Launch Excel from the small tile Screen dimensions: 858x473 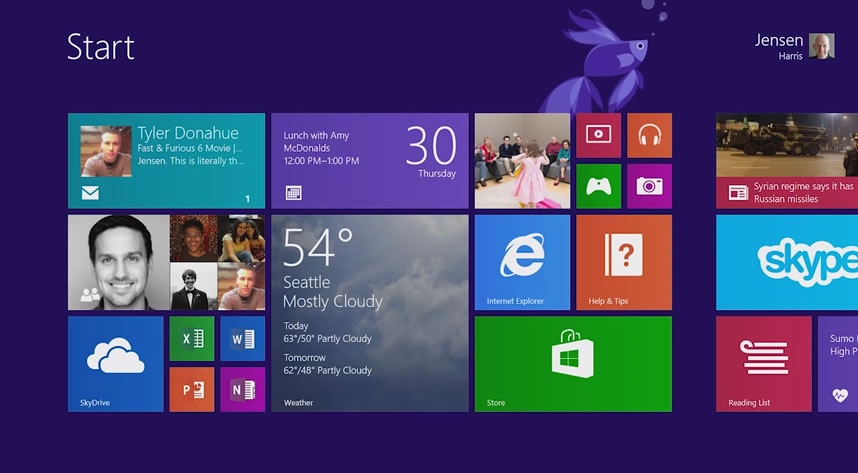192,338
